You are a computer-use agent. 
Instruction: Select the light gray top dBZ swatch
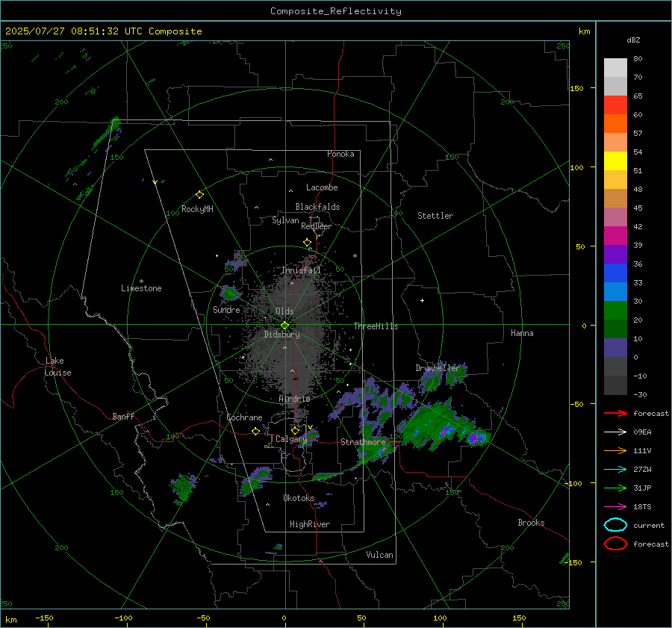[615, 68]
